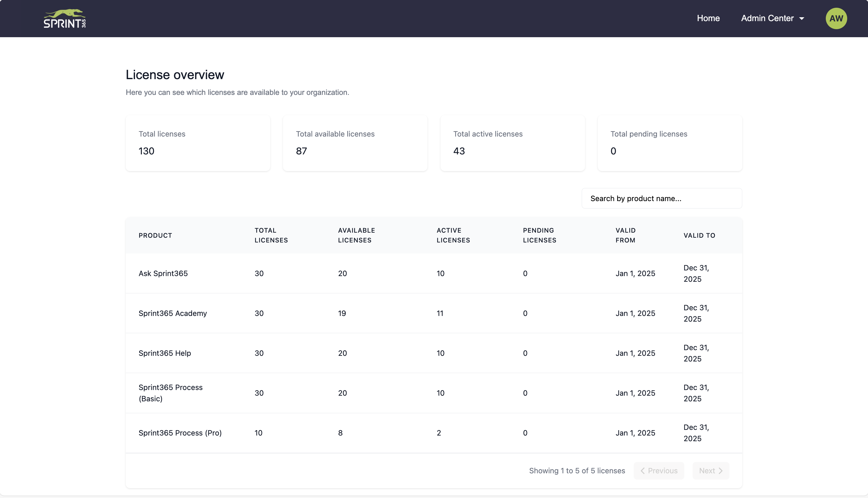Click Valid from date in Ask Sprint365 row
Image resolution: width=868 pixels, height=498 pixels.
[x=635, y=273]
